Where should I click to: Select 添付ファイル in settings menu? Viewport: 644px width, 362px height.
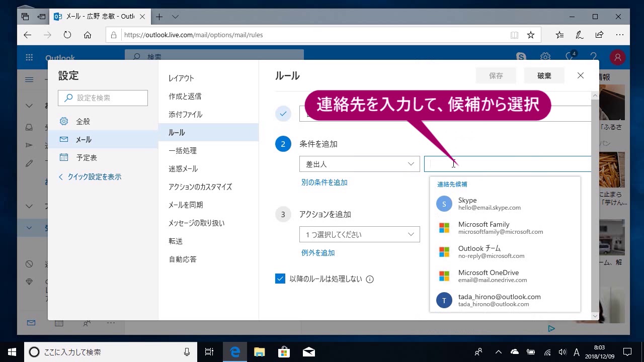pyautogui.click(x=208, y=115)
